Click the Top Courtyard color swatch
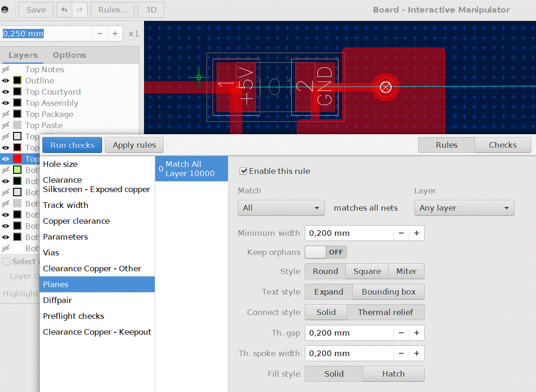Viewport: 536px width, 392px height. click(17, 92)
